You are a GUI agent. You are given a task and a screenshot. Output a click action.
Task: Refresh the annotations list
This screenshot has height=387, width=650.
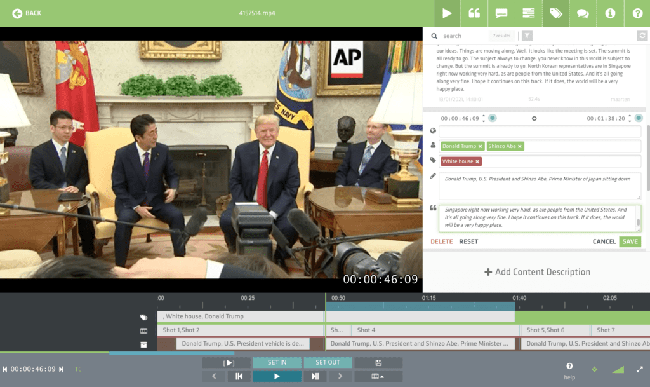642,36
